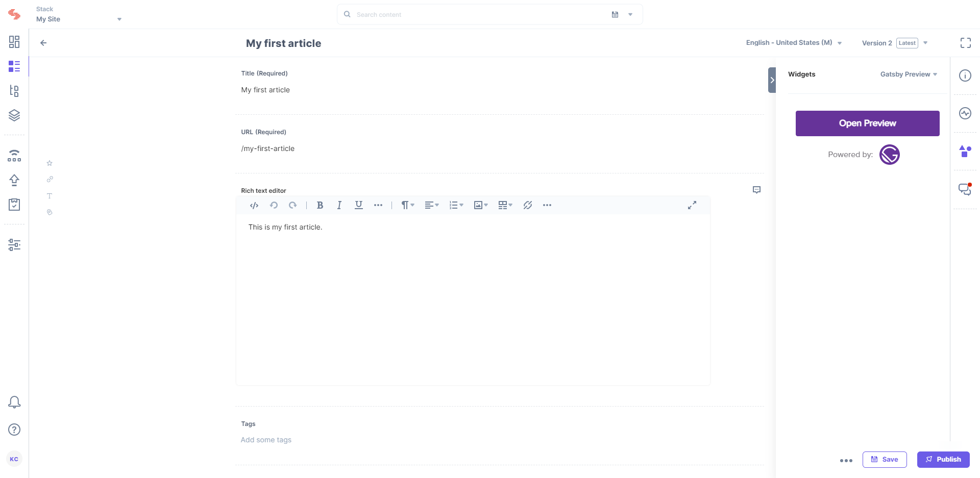Viewport: 980px width, 478px height.
Task: Add comment on rich text field
Action: click(x=757, y=190)
